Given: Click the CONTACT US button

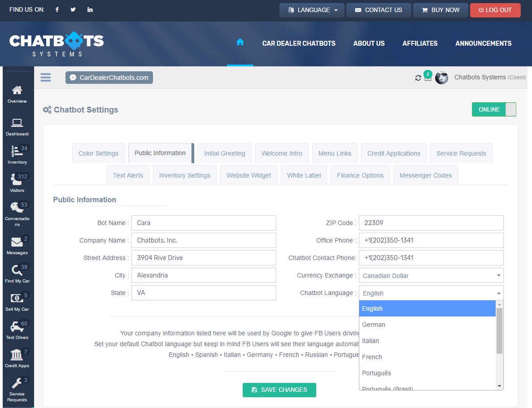Looking at the screenshot, I should pos(379,10).
